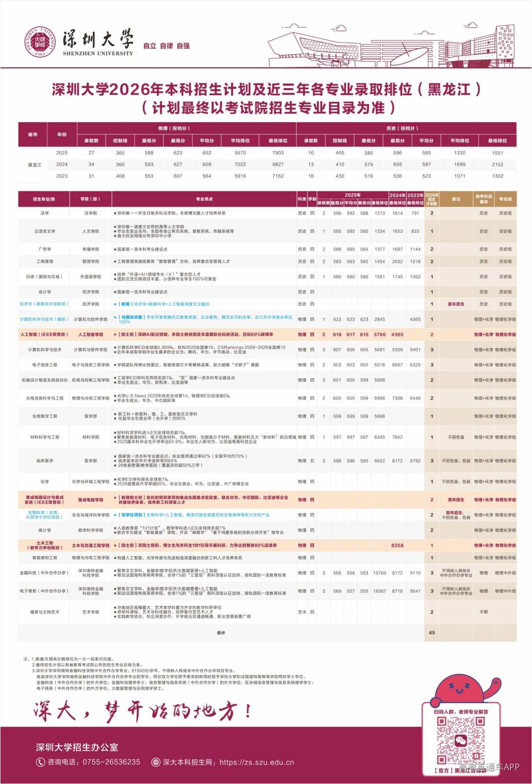This screenshot has height=784, width=532.
Task: Click the 艺术学部 college cell
Action: pos(91,612)
